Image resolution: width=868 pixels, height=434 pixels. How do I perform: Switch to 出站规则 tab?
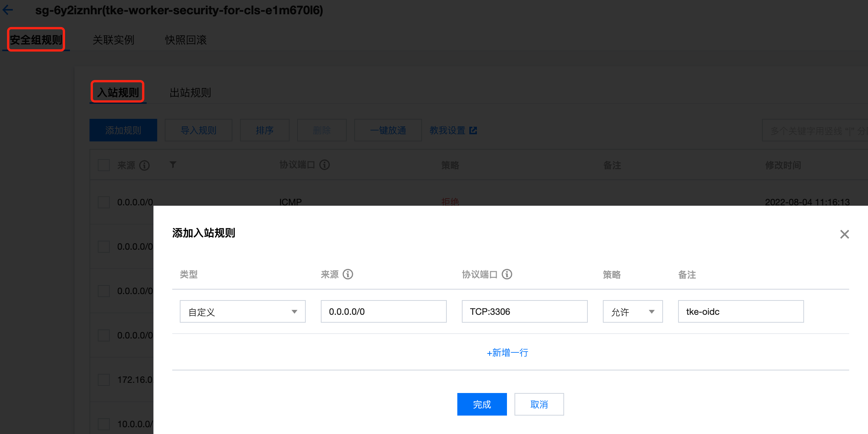coord(190,93)
